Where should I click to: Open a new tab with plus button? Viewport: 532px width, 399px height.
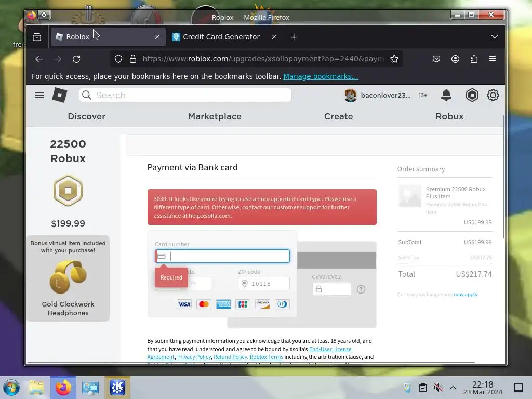click(x=294, y=37)
